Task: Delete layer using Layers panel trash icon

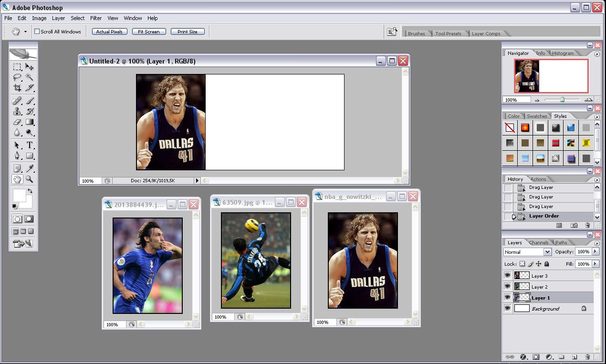Action: (x=587, y=357)
